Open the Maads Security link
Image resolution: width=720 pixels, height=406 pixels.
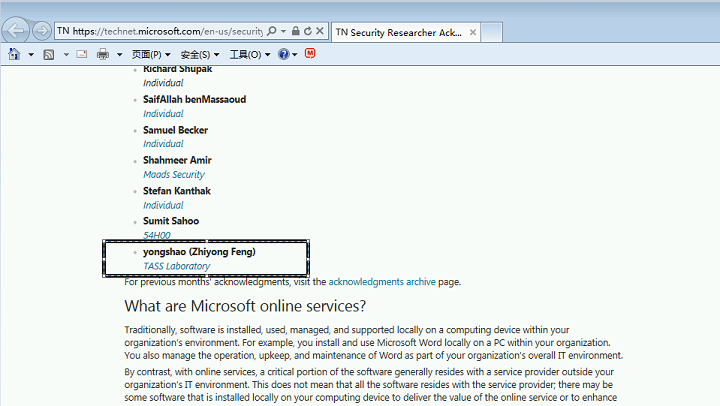tap(174, 175)
